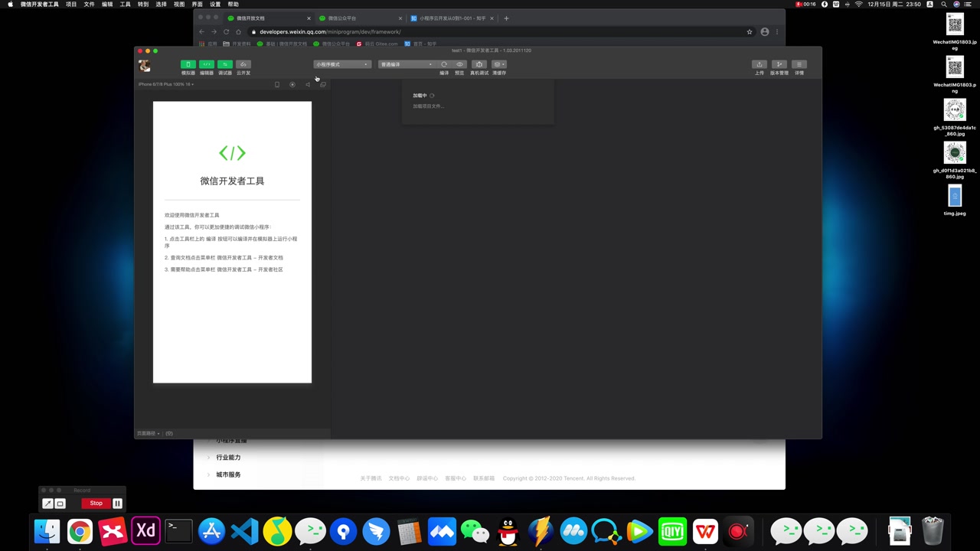Image resolution: width=980 pixels, height=551 pixels.
Task: Click the Wi-Fi status icon
Action: [x=858, y=5]
